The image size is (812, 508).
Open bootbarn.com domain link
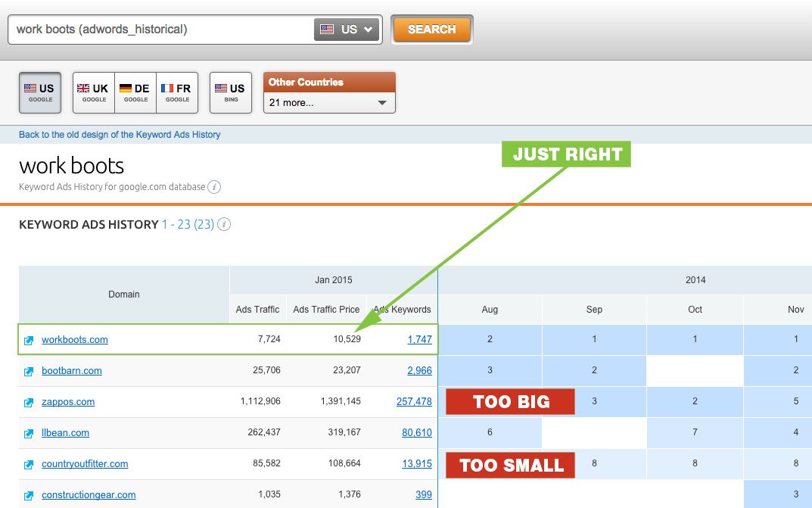71,371
